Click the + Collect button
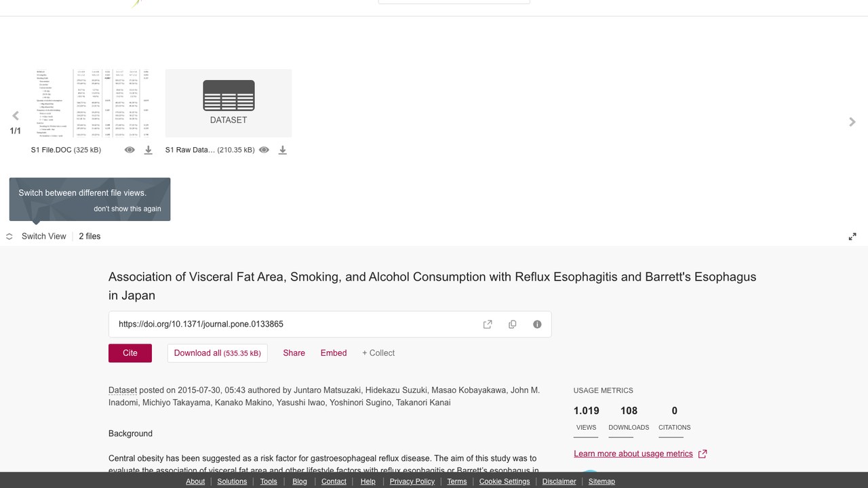Viewport: 868px width, 488px height. 378,353
